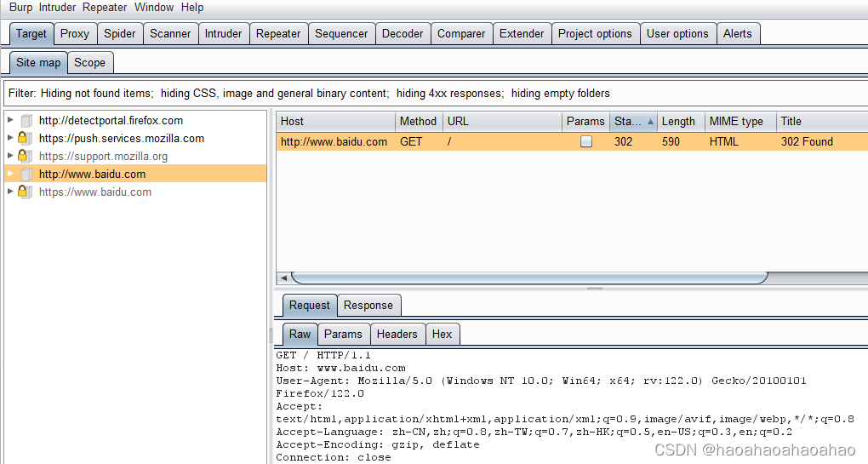Open the Window menu
The image size is (868, 464).
coord(154,7)
